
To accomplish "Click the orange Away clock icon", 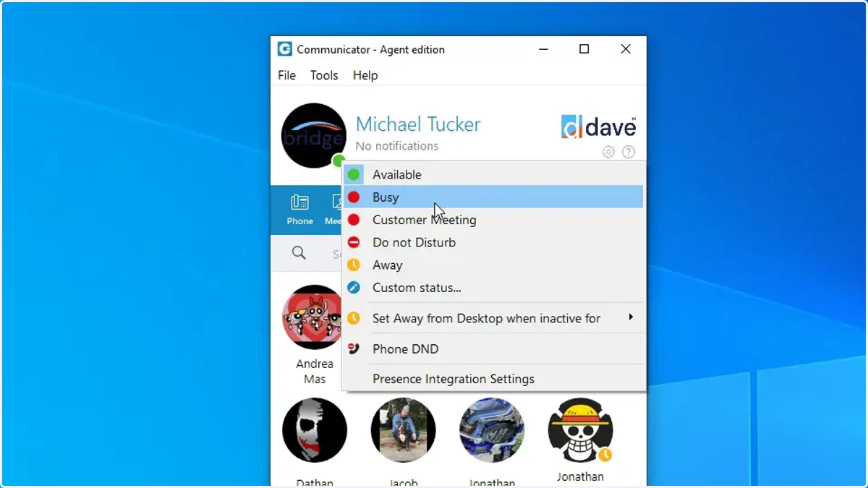I will [x=354, y=265].
